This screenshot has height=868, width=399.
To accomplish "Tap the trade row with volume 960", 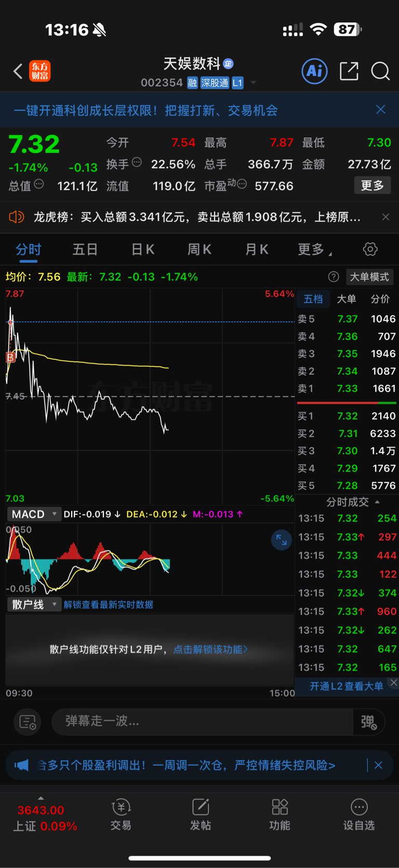I will (347, 612).
